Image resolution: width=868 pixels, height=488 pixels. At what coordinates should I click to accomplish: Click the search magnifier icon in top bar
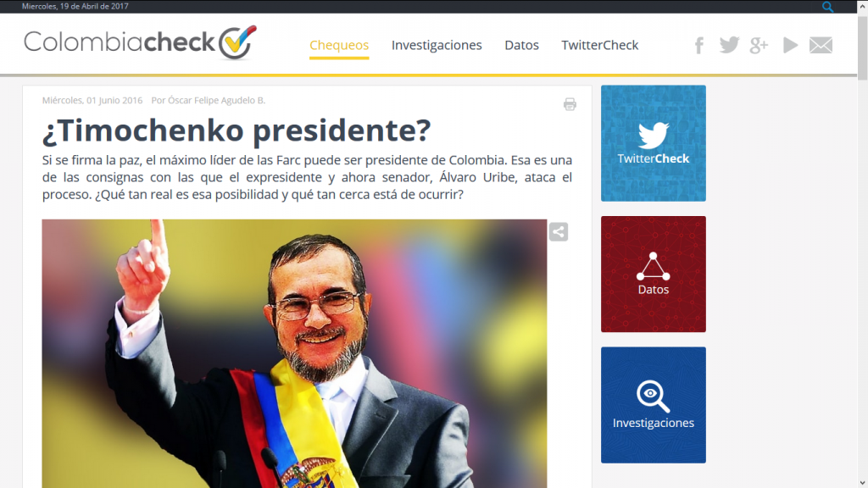point(827,7)
